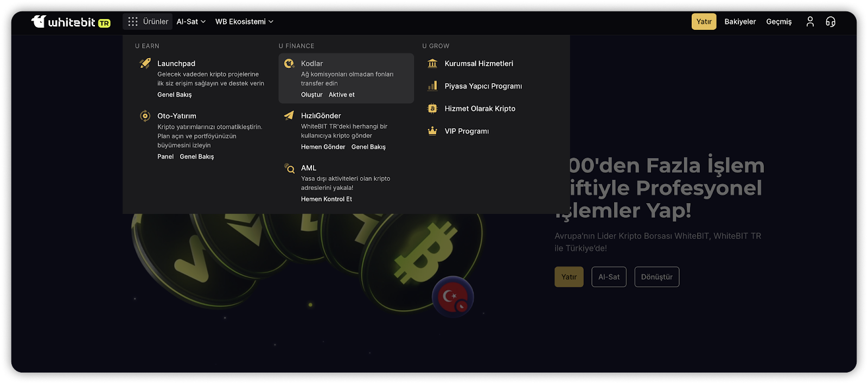This screenshot has width=868, height=384.
Task: Click the yellow Yatır button in header
Action: 704,22
